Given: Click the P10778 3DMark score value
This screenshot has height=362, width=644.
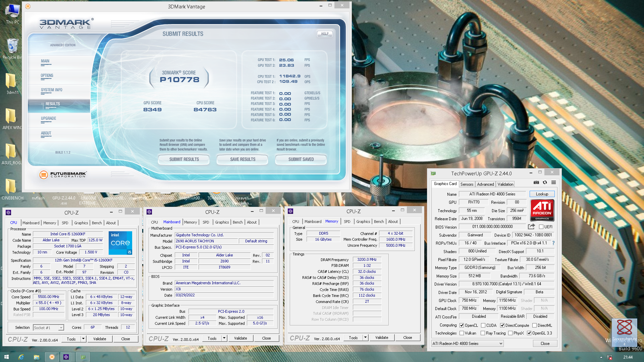Looking at the screenshot, I should (x=179, y=80).
